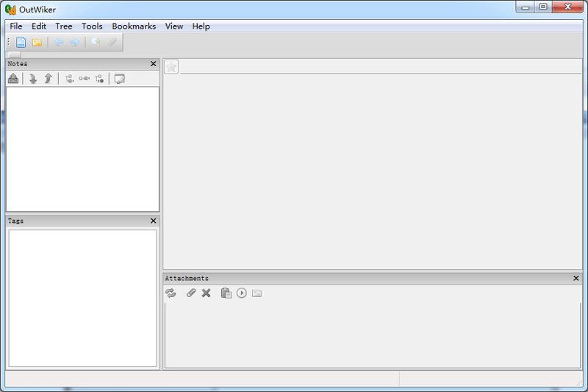This screenshot has width=588, height=392.
Task: Execute attached file play icon
Action: (x=242, y=293)
